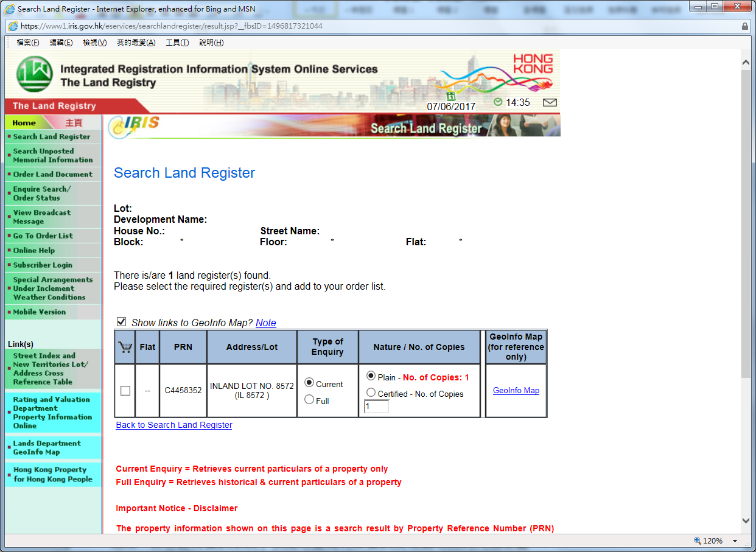
Task: Toggle the "Show links to GeoInfo Map" checkbox
Action: tap(121, 321)
